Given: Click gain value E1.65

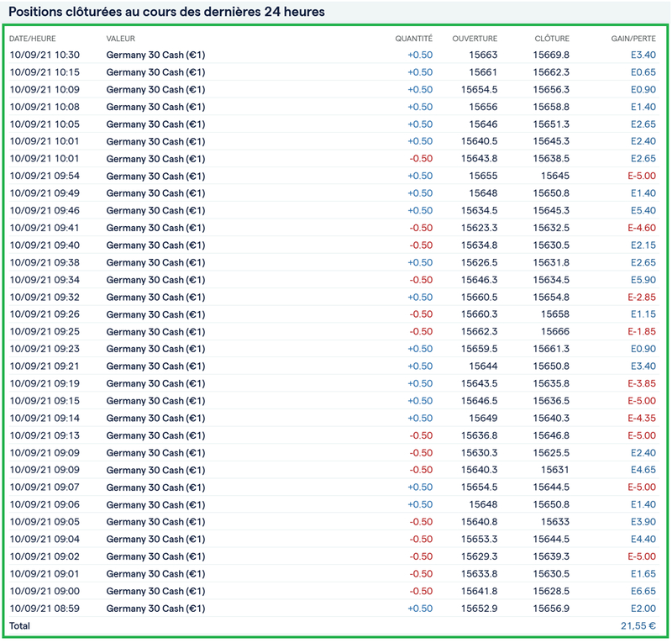Looking at the screenshot, I should [x=643, y=573].
